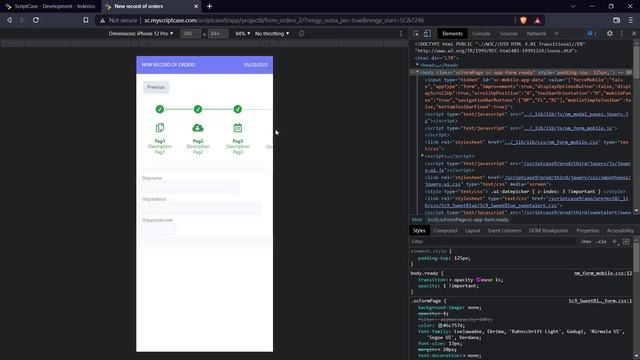The height and width of the screenshot is (360, 640).
Task: Click the Previous button in the form
Action: pyautogui.click(x=156, y=87)
